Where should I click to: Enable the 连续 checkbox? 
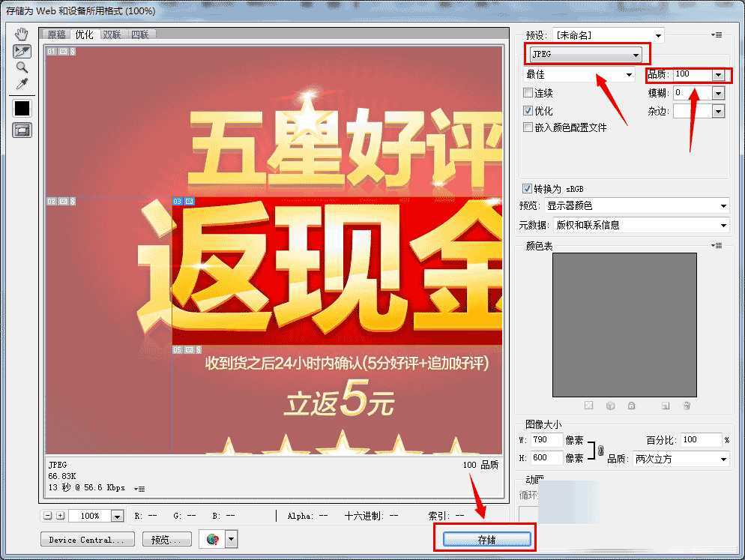tap(528, 93)
